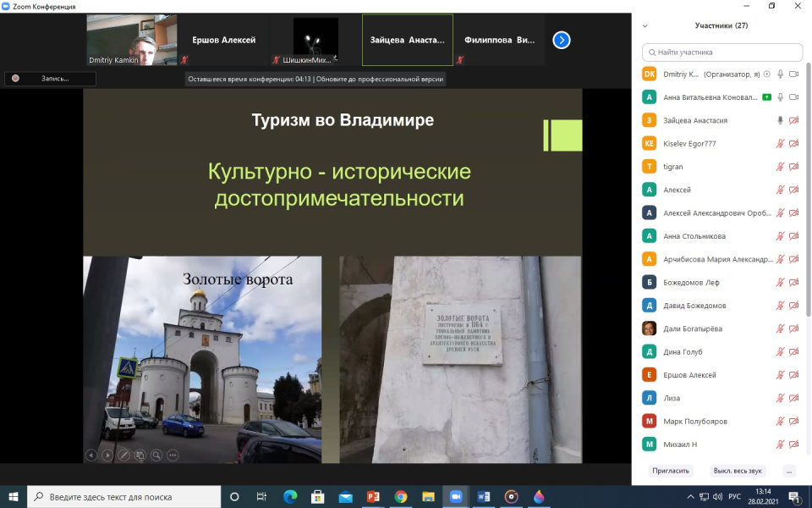Click the participants panel scrollbar
Screen dimensions: 812x508
(x=808, y=189)
